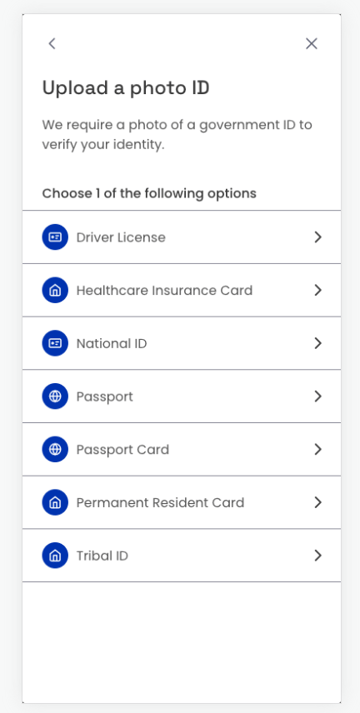The image size is (360, 713).
Task: Click the National ID card icon
Action: pos(55,343)
